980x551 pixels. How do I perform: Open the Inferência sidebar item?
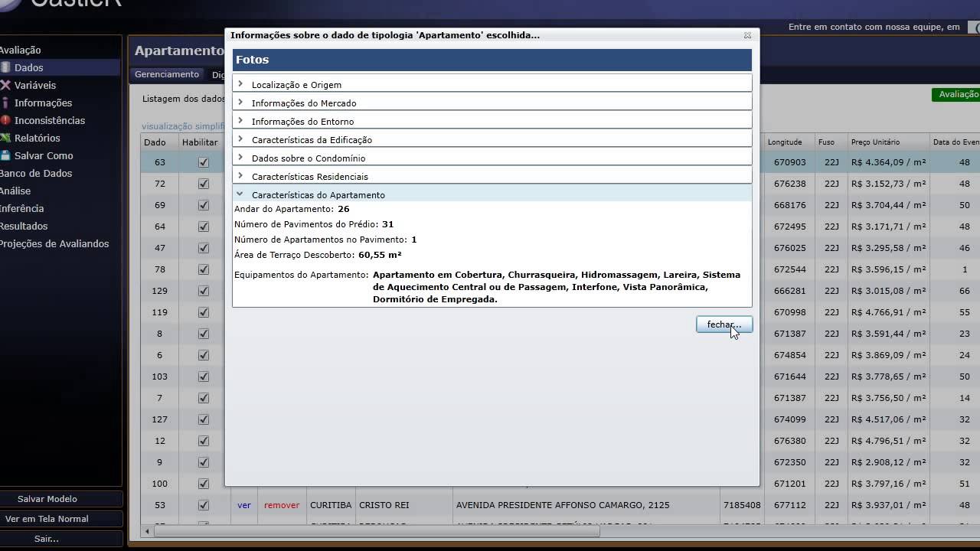coord(22,208)
